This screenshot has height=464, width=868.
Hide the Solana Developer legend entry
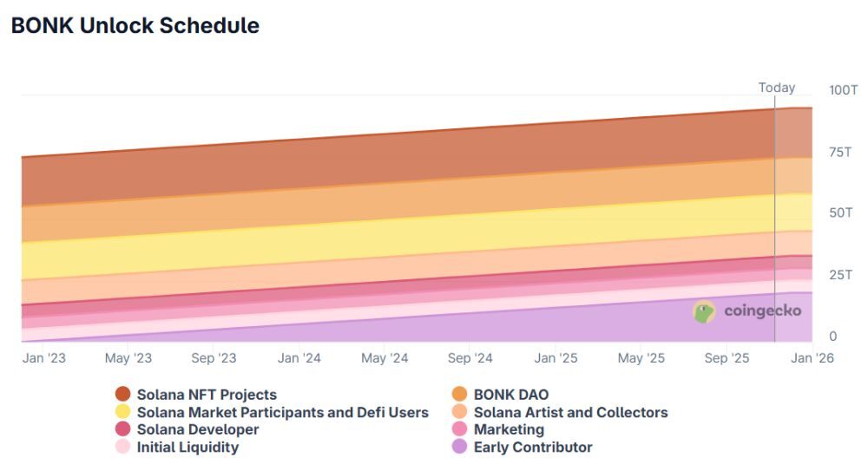[x=198, y=429]
